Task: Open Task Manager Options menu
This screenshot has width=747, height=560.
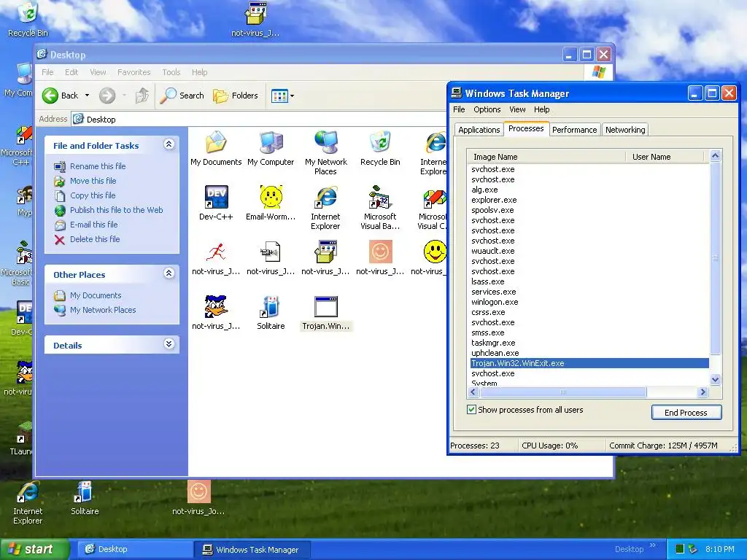Action: click(487, 109)
